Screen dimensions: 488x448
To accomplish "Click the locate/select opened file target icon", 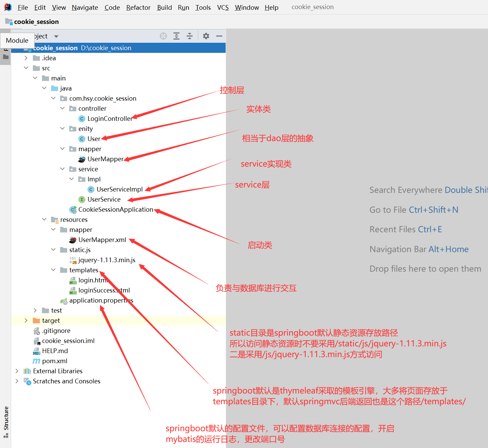I will [163, 36].
